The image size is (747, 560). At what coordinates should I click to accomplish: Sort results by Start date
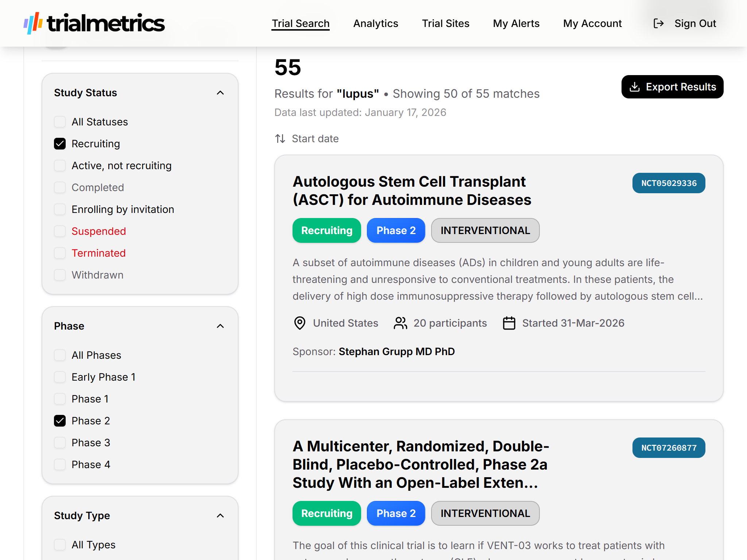pos(315,139)
